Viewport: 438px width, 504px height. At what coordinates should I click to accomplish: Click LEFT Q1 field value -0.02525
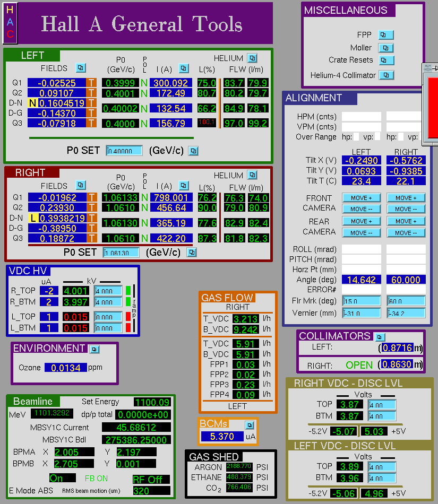[x=57, y=83]
